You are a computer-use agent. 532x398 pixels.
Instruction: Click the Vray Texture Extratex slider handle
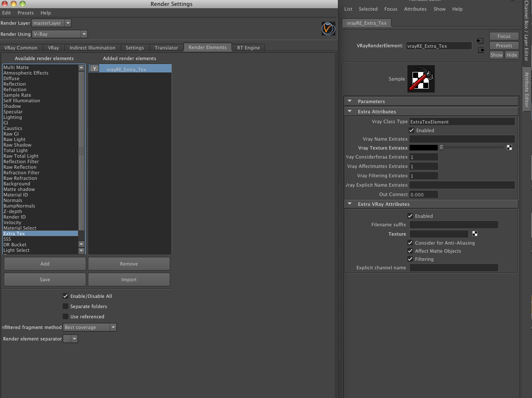(x=442, y=147)
